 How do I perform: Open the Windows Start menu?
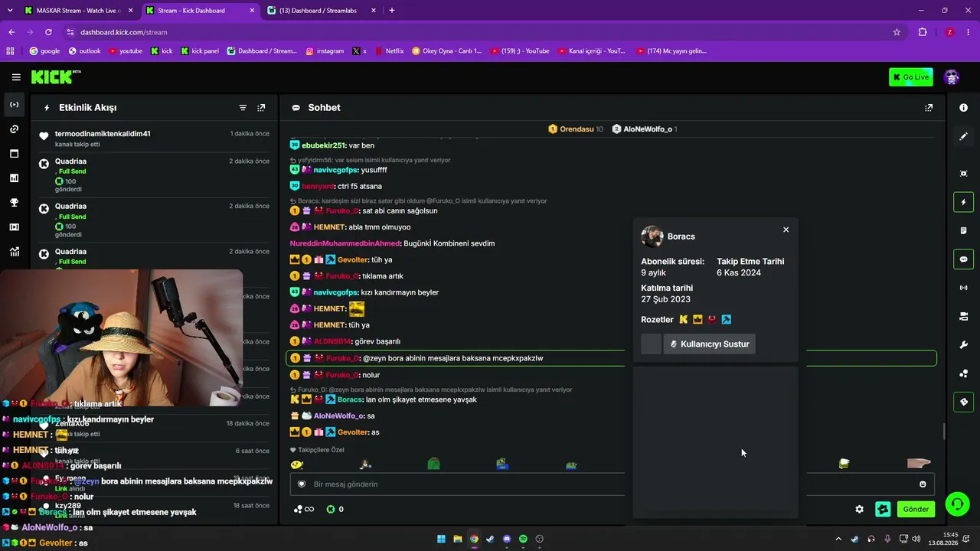[441, 539]
